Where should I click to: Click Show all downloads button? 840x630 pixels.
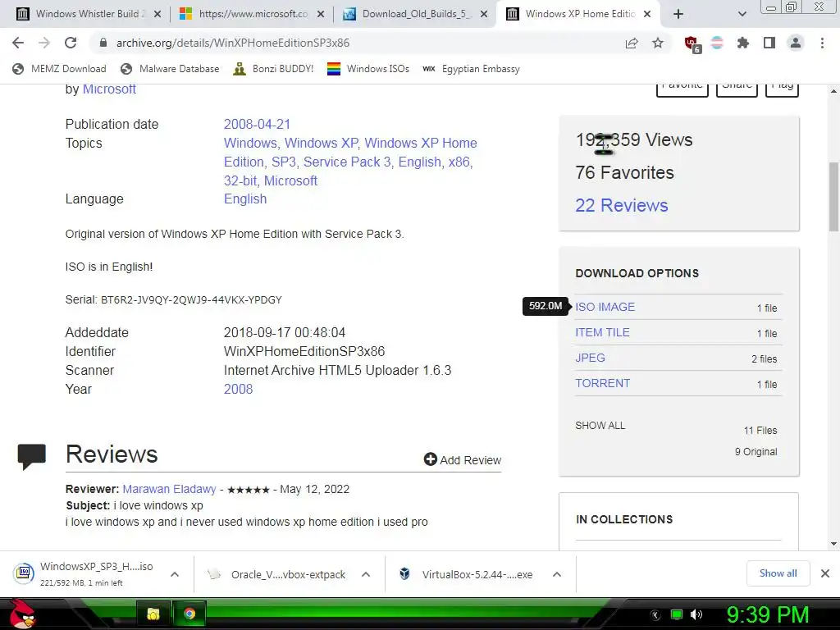778,573
